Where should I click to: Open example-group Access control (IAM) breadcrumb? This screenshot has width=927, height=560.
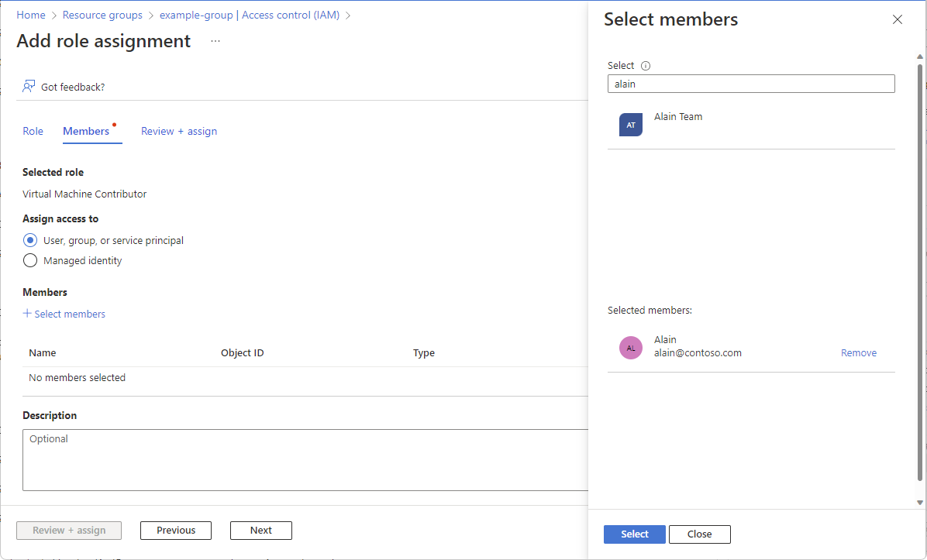click(x=250, y=15)
